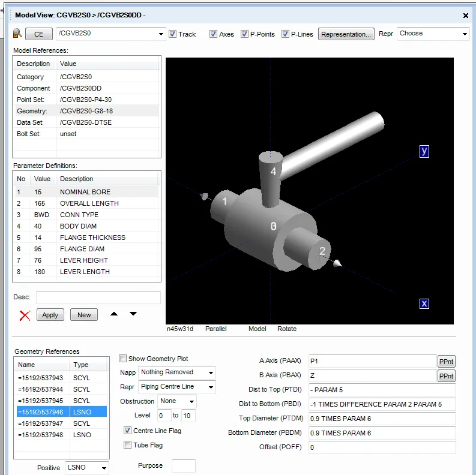The image size is (476, 475).
Task: Click the Top Diameter (PTDM) field
Action: (x=381, y=419)
